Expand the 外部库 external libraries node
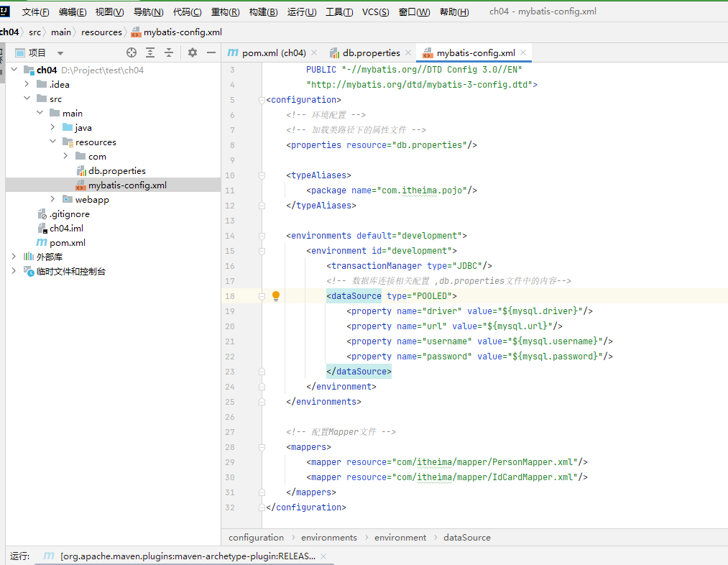 (14, 257)
